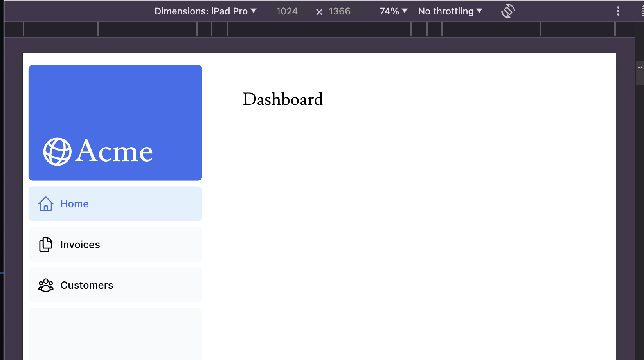The height and width of the screenshot is (360, 644).
Task: Click the rotate device orientation icon
Action: (x=508, y=11)
